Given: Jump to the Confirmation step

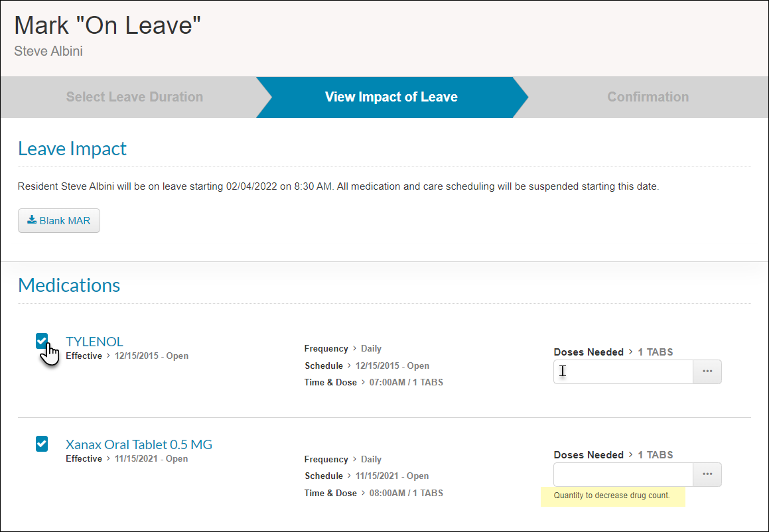Looking at the screenshot, I should (648, 97).
